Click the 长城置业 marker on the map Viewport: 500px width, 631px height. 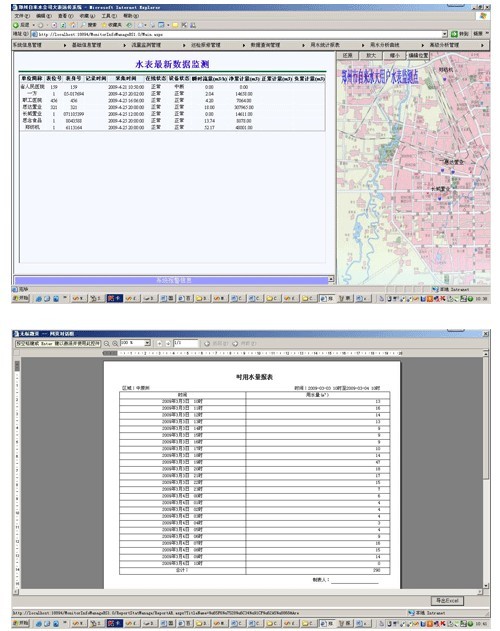440,198
